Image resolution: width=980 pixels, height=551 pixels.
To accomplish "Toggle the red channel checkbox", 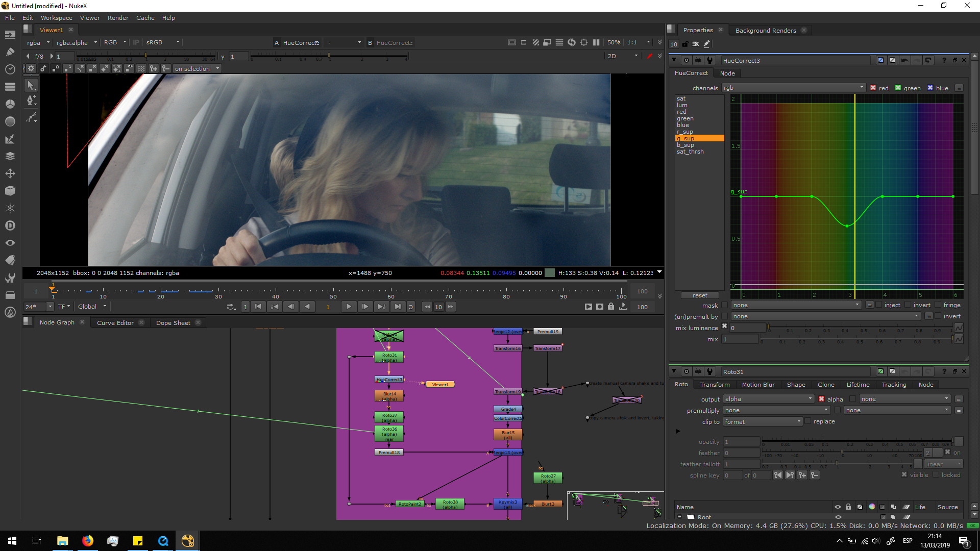I will click(x=873, y=88).
